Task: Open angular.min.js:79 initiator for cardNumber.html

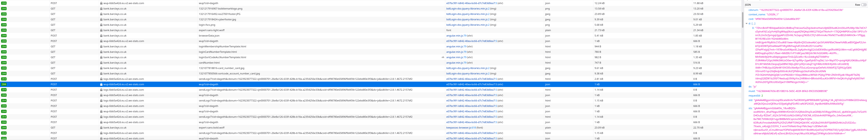Action: coord(456,63)
